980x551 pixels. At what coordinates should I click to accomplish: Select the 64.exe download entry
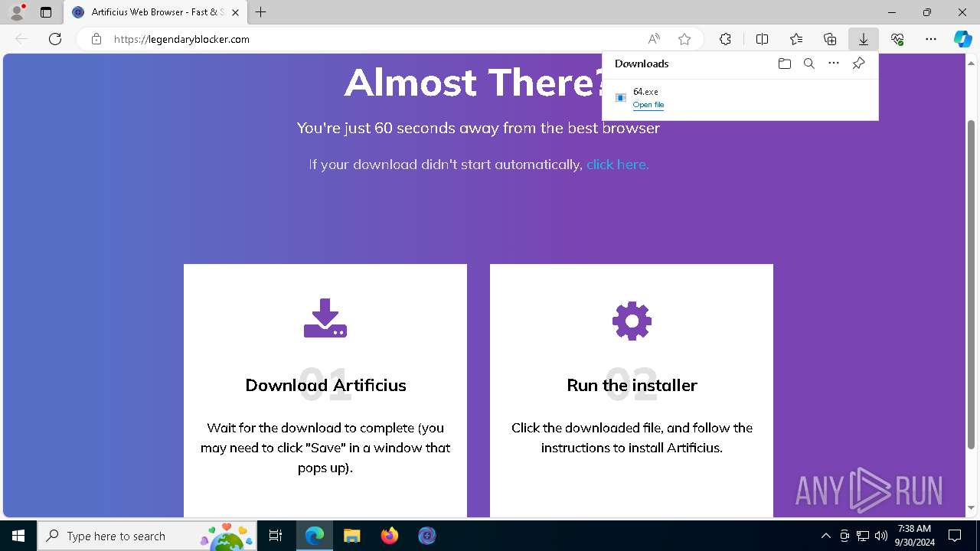click(740, 98)
